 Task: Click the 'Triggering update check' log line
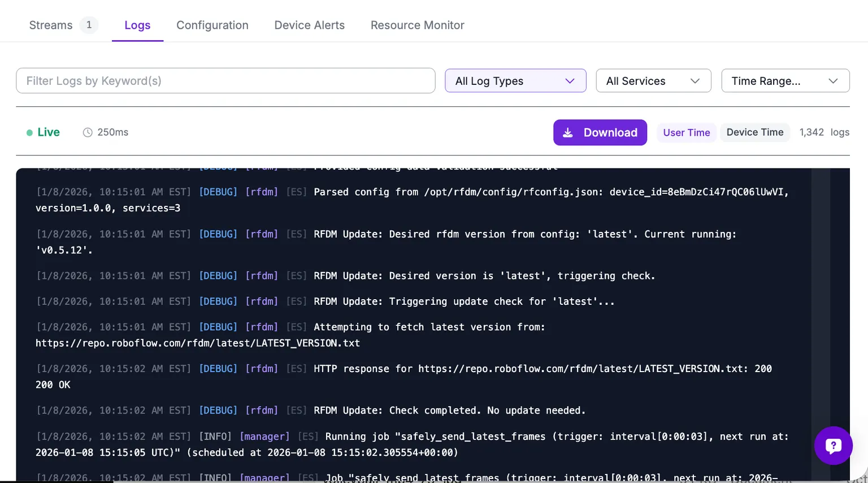point(325,301)
